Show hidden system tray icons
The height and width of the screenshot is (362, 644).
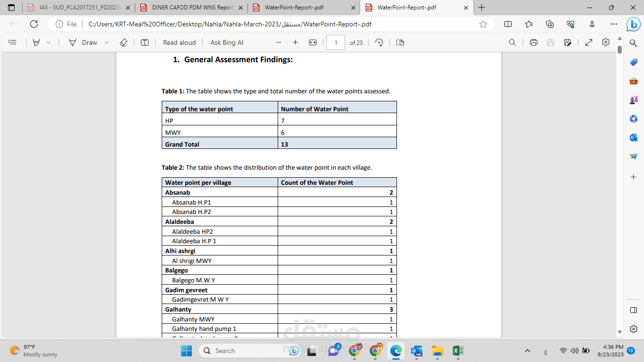click(528, 351)
